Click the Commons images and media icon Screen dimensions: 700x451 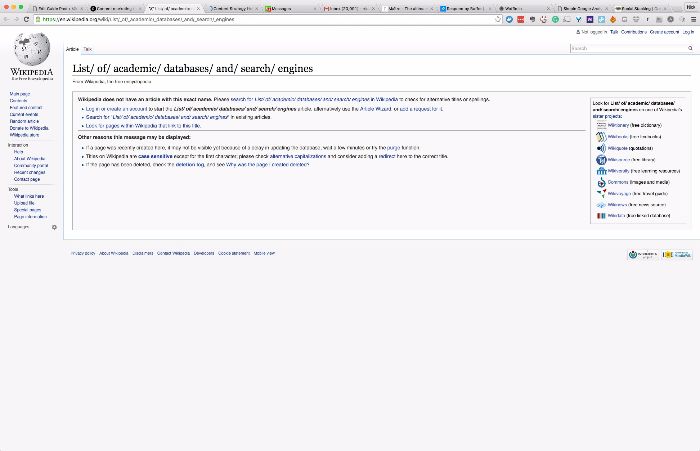[x=600, y=182]
